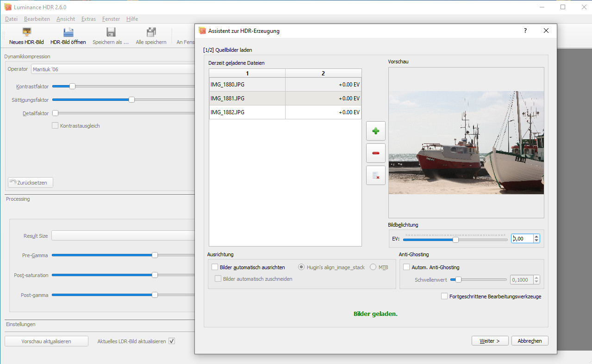The height and width of the screenshot is (364, 592).
Task: Increase EV value with stepper up arrow
Action: tap(536, 236)
